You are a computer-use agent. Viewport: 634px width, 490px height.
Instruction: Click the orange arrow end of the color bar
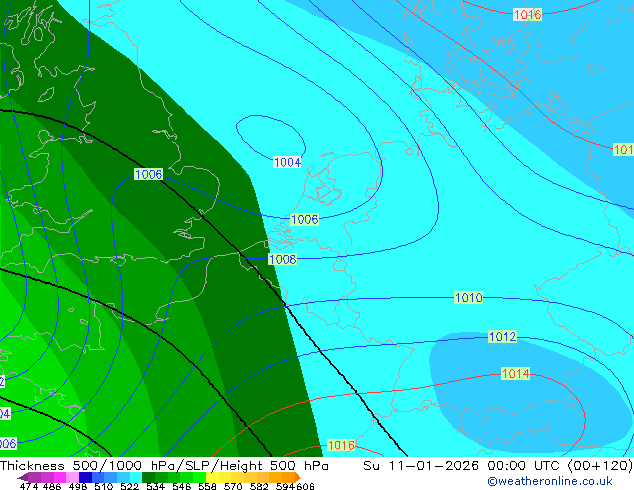point(298,477)
